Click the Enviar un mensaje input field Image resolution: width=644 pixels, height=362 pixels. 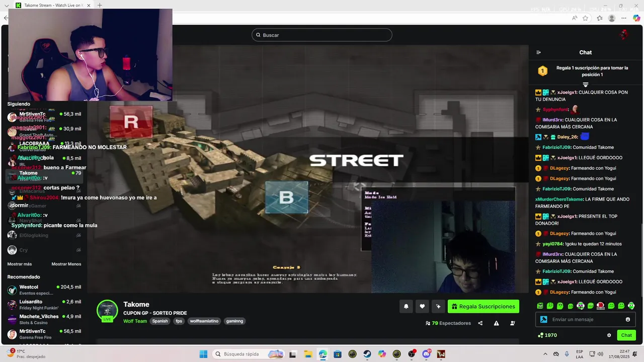[586, 319]
